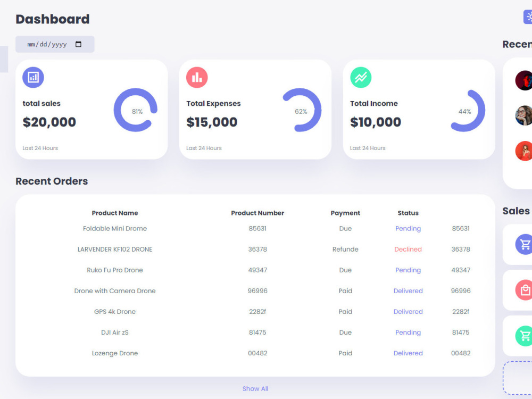Viewport: 532px width, 399px height.
Task: Toggle the light theme sun icon
Action: 528,16
